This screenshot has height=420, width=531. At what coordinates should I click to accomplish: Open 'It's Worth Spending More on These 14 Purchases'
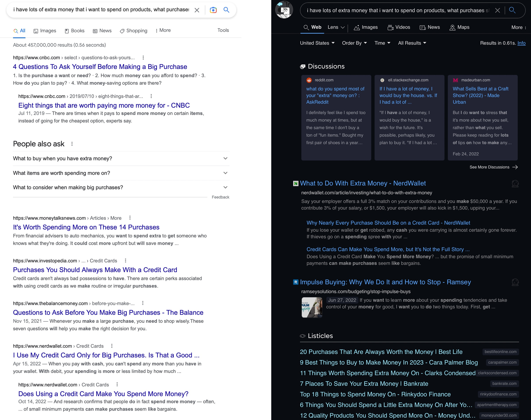[x=86, y=227]
